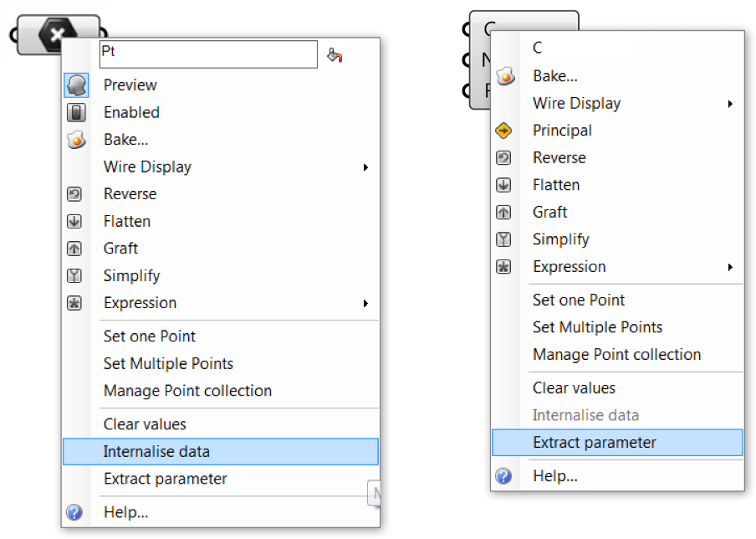Click the Principal orange diamond icon
This screenshot has height=539, width=756.
click(503, 131)
